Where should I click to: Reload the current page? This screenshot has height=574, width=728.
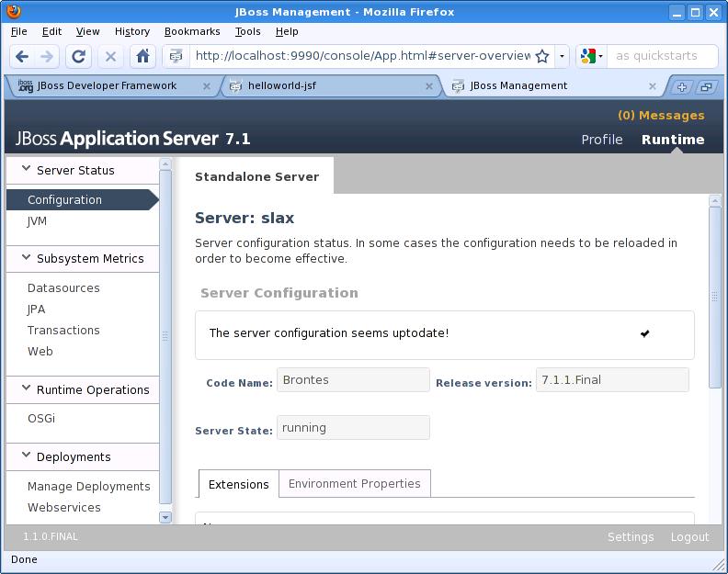[78, 57]
